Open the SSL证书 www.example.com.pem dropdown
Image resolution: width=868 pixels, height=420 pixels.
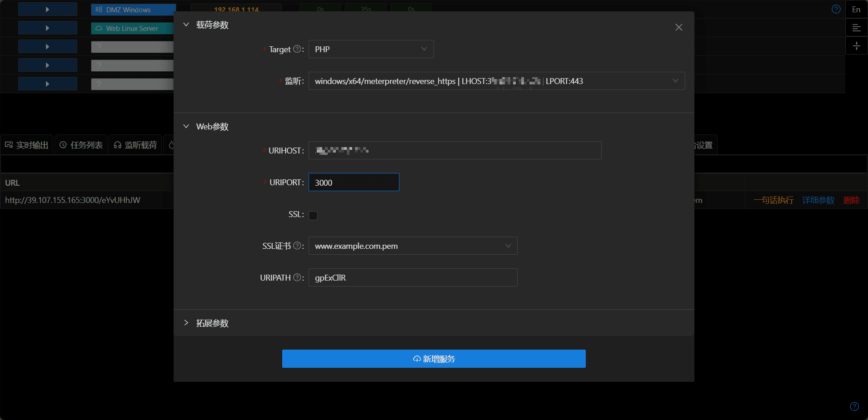tap(413, 246)
